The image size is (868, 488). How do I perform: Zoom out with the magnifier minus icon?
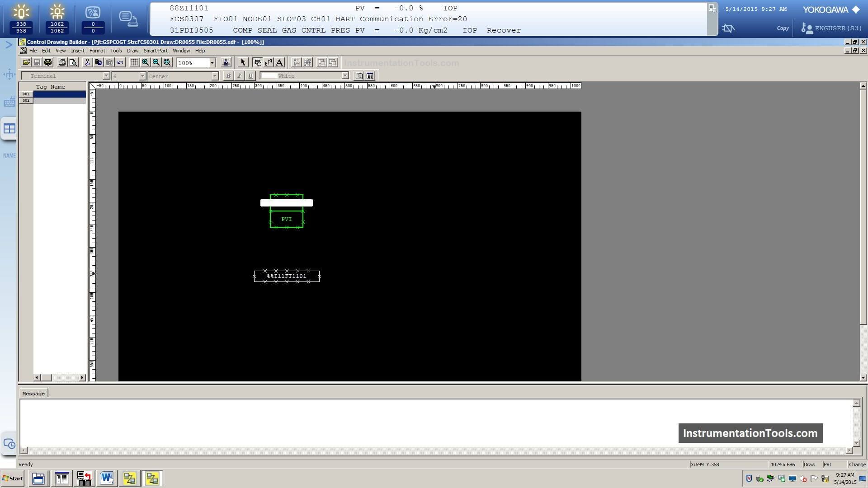point(156,63)
